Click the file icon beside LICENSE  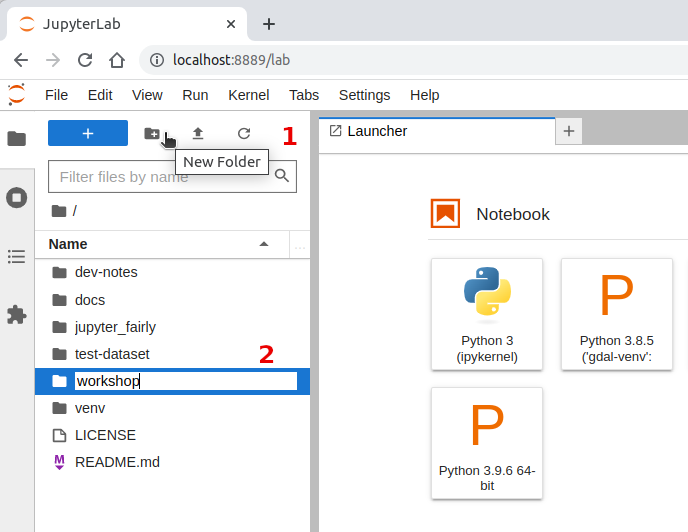click(59, 435)
